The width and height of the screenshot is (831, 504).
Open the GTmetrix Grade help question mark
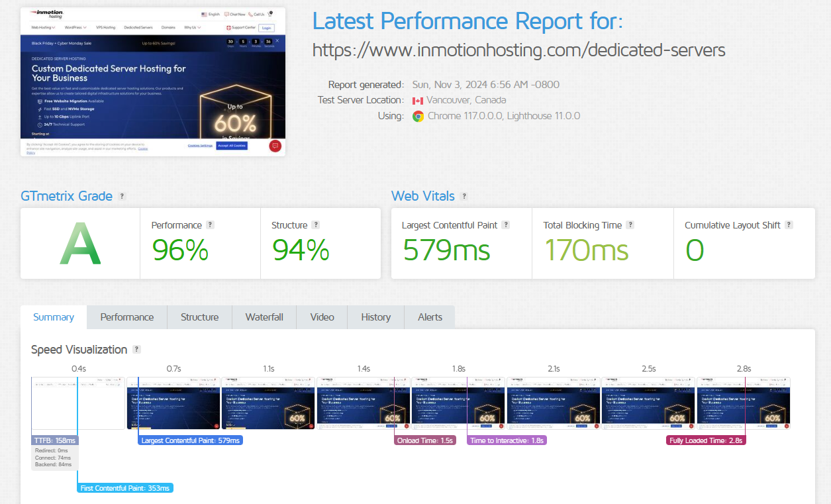click(x=122, y=197)
